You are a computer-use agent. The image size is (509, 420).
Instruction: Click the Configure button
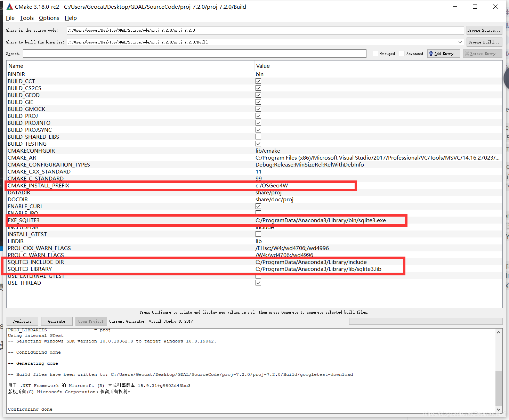22,321
